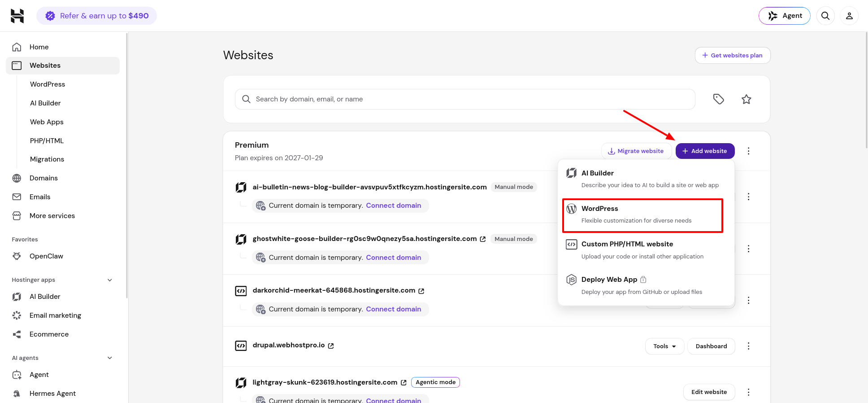Open three-dot menu for ai-bulletin-news-blog-builder site
Image resolution: width=868 pixels, height=403 pixels.
tap(748, 197)
